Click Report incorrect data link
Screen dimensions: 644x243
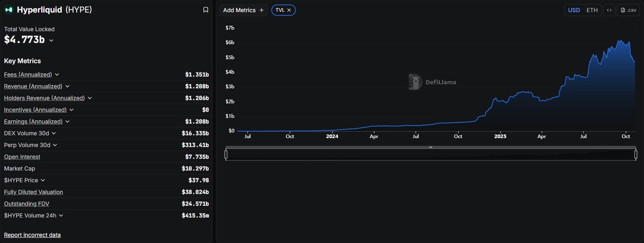[32, 235]
